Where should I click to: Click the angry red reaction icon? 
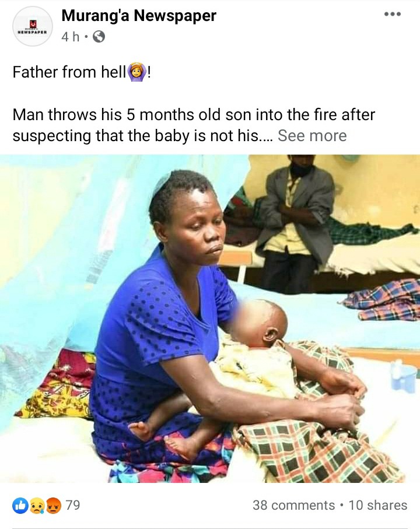tap(53, 506)
